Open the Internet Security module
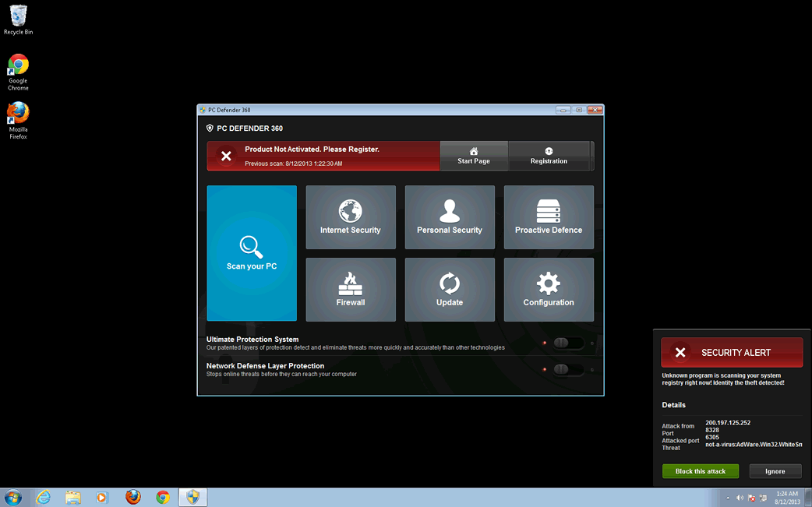Screen dimensions: 812x507 pos(351,217)
